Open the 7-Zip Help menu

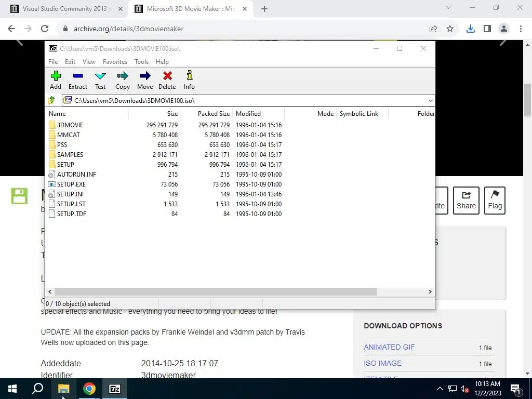pos(162,62)
